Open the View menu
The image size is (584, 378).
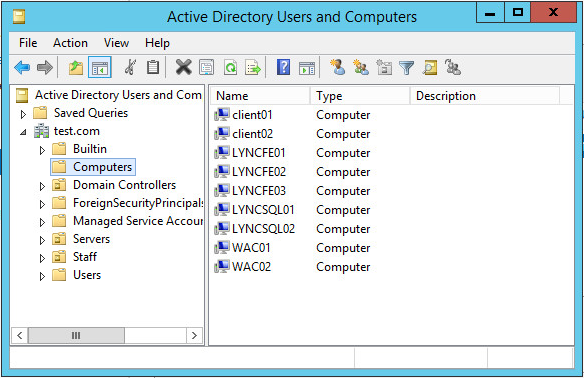pyautogui.click(x=116, y=43)
